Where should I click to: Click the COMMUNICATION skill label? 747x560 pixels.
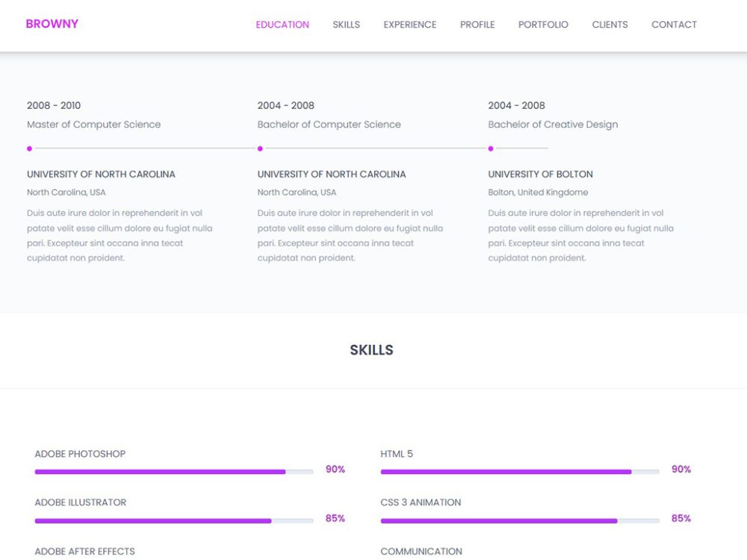pyautogui.click(x=422, y=551)
